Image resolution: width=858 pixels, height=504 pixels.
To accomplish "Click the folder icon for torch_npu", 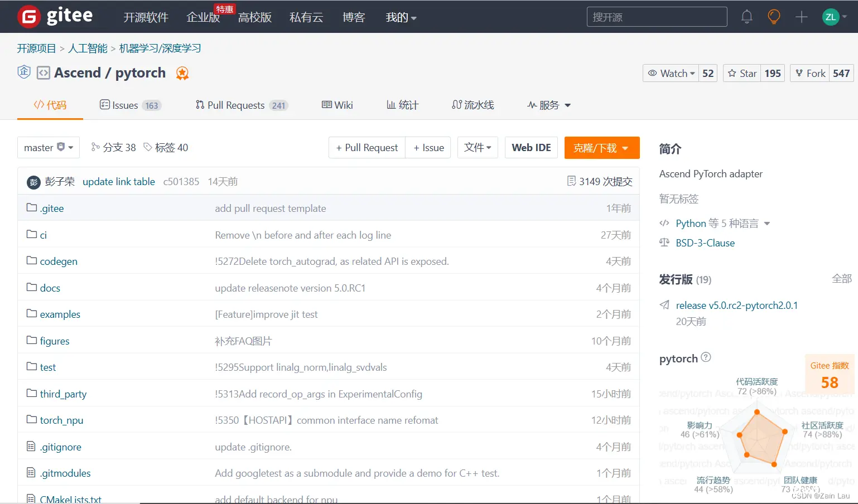I will click(x=32, y=419).
